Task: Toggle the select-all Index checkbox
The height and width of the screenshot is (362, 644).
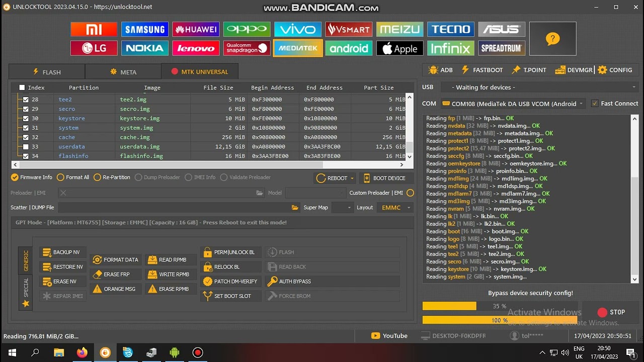Action: pos(22,87)
